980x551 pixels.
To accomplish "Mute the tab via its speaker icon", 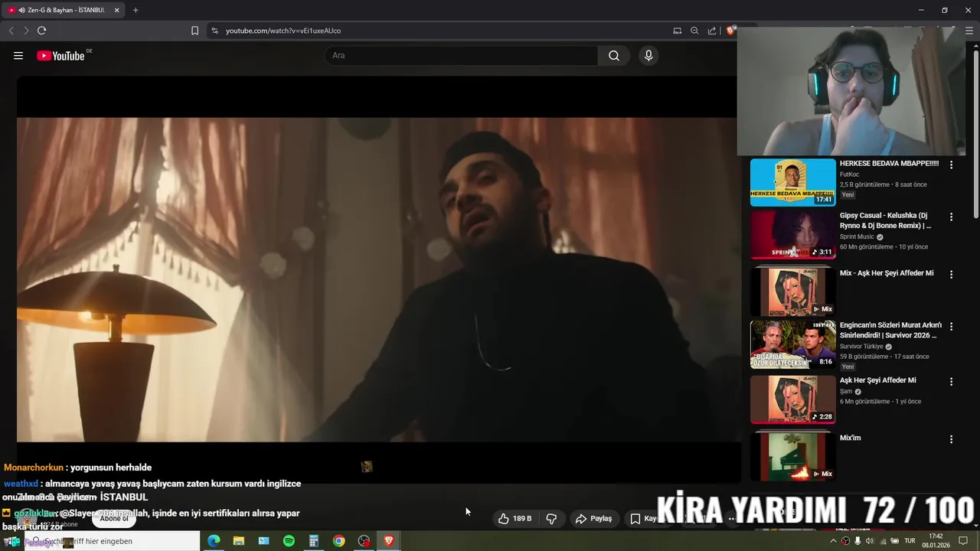I will pyautogui.click(x=21, y=10).
